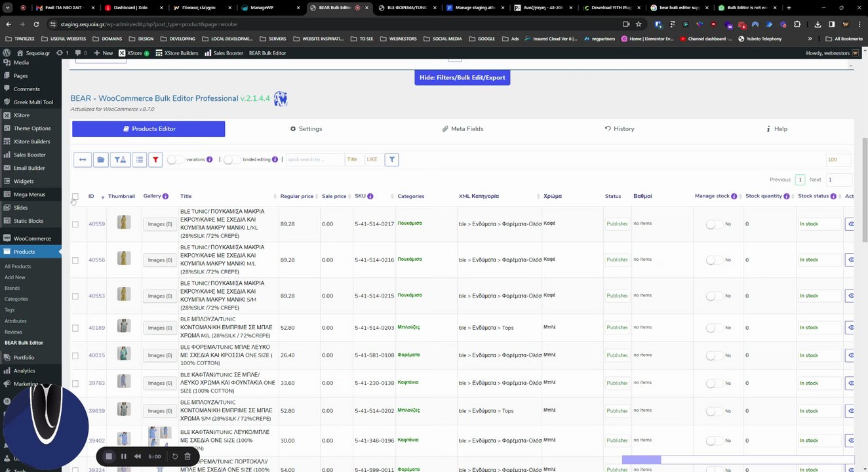Click the quick search input field
868x472 pixels.
[x=315, y=159]
